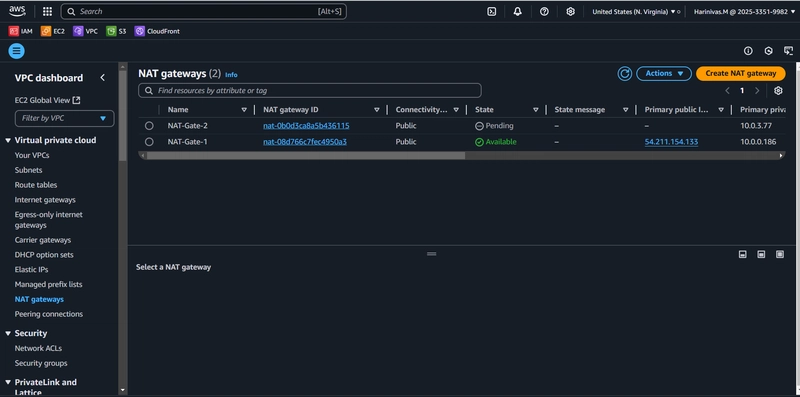
Task: Open the nat-08d766c7fec4950a3 gateway link
Action: point(305,142)
